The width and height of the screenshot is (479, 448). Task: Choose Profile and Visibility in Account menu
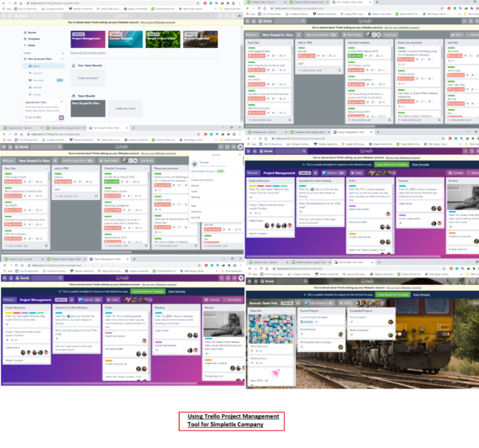point(202,180)
